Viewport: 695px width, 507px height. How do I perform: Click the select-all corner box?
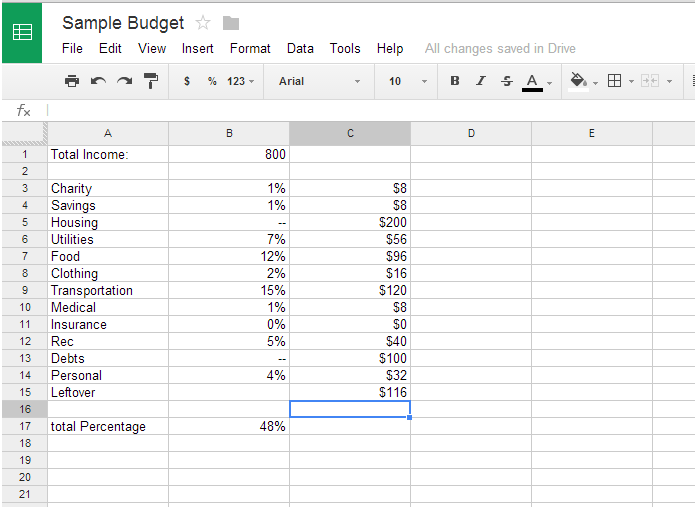[24, 133]
